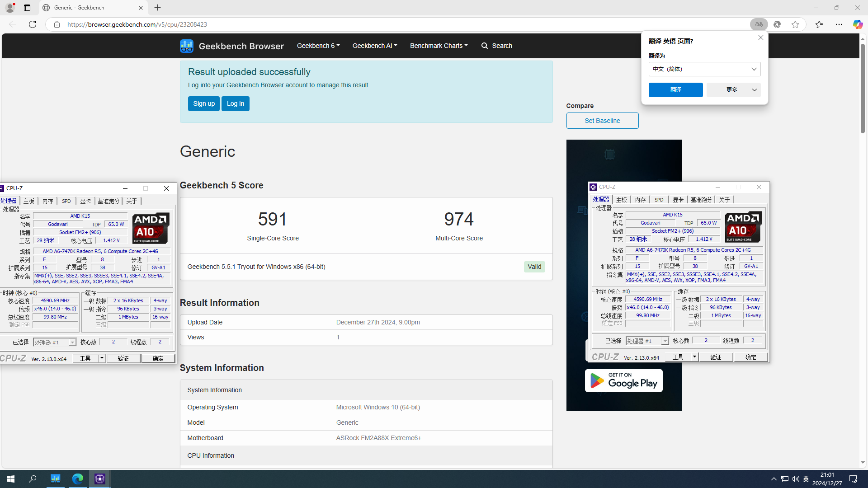This screenshot has height=488, width=868.
Task: Switch to SPD tab in left CPU-Z
Action: 66,201
